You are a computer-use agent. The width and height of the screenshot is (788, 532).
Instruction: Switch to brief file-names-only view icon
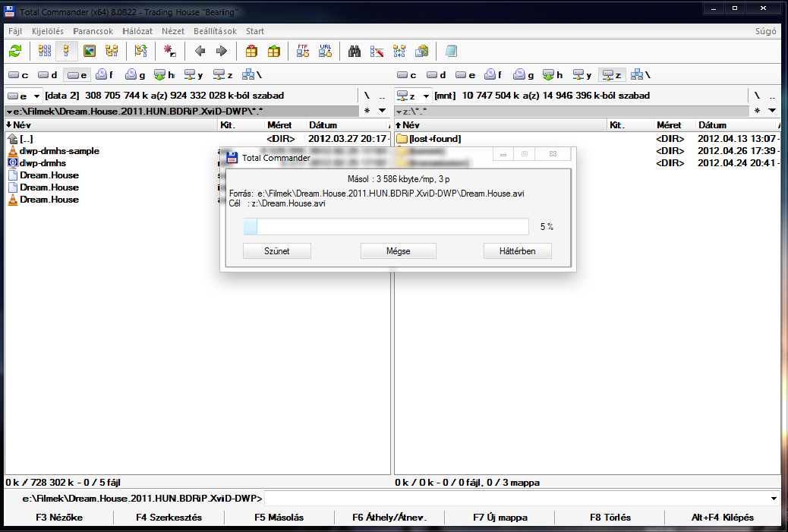pos(45,51)
